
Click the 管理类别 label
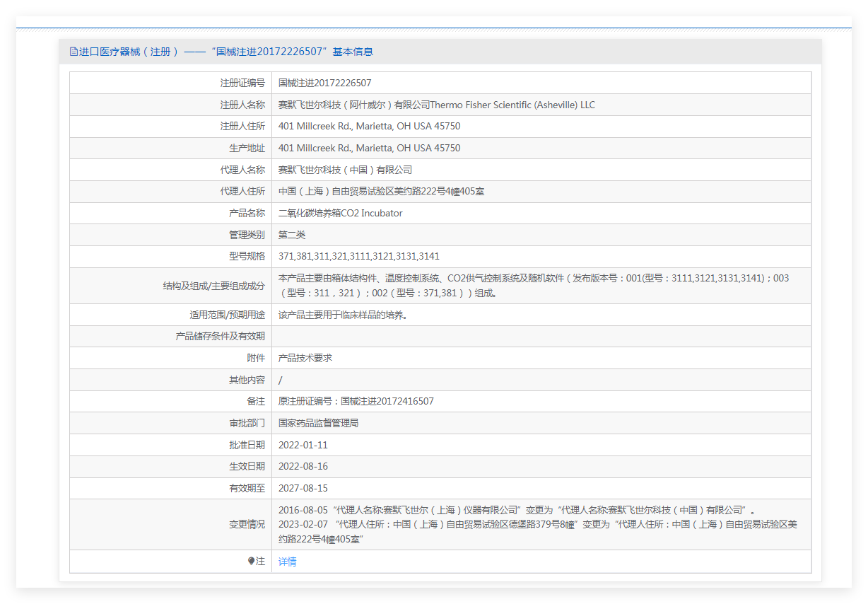pos(247,235)
